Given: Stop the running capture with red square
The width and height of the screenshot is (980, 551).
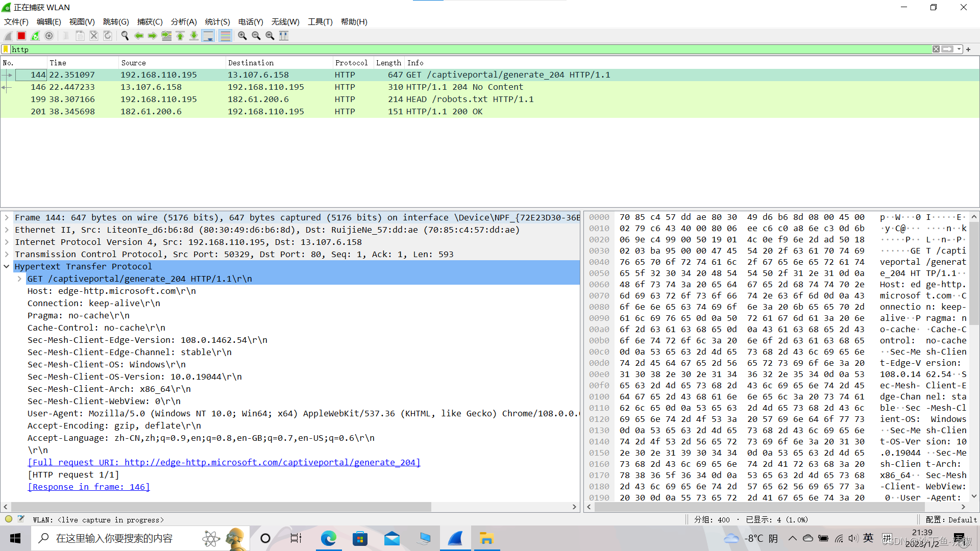Looking at the screenshot, I should click(x=21, y=36).
